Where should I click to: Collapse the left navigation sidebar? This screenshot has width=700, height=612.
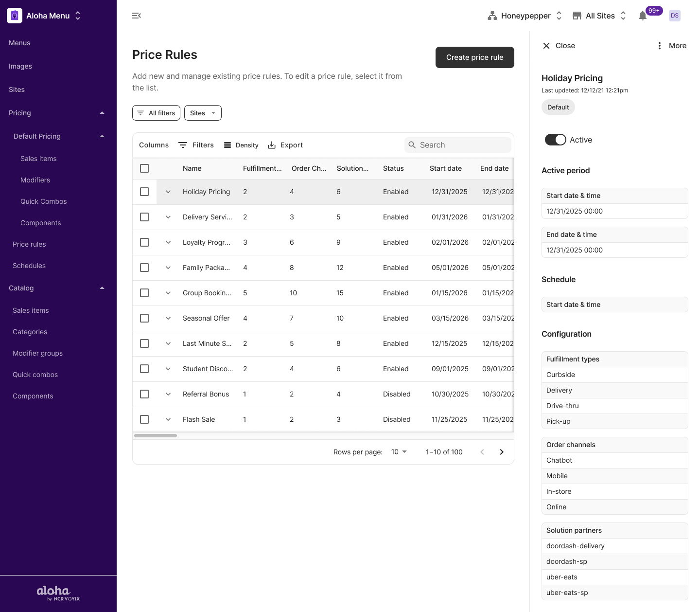(x=136, y=16)
